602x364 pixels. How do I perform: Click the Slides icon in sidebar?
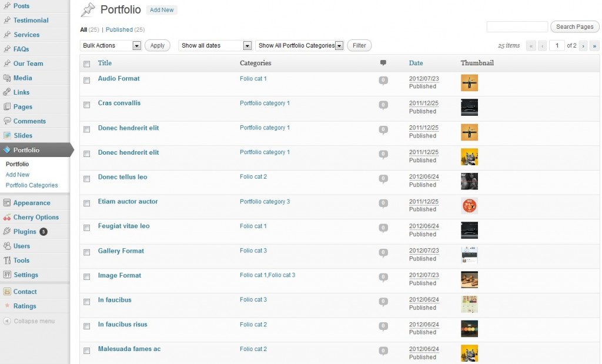coord(7,135)
